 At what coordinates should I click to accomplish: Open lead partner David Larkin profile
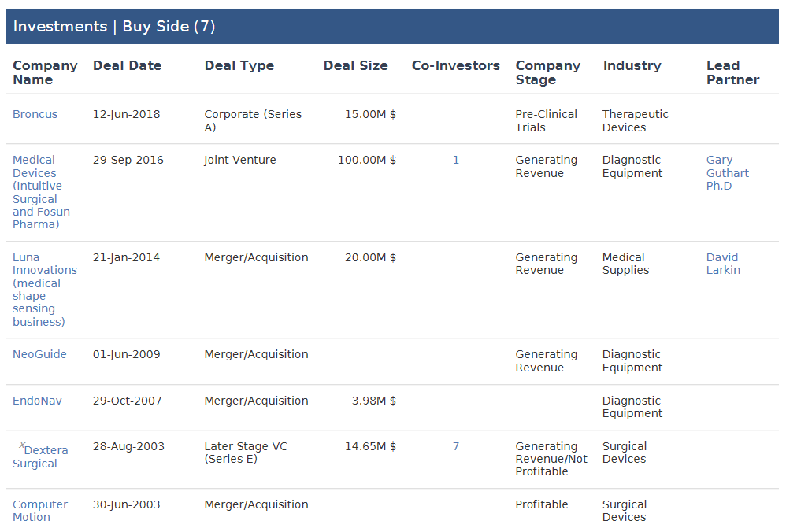point(722,264)
